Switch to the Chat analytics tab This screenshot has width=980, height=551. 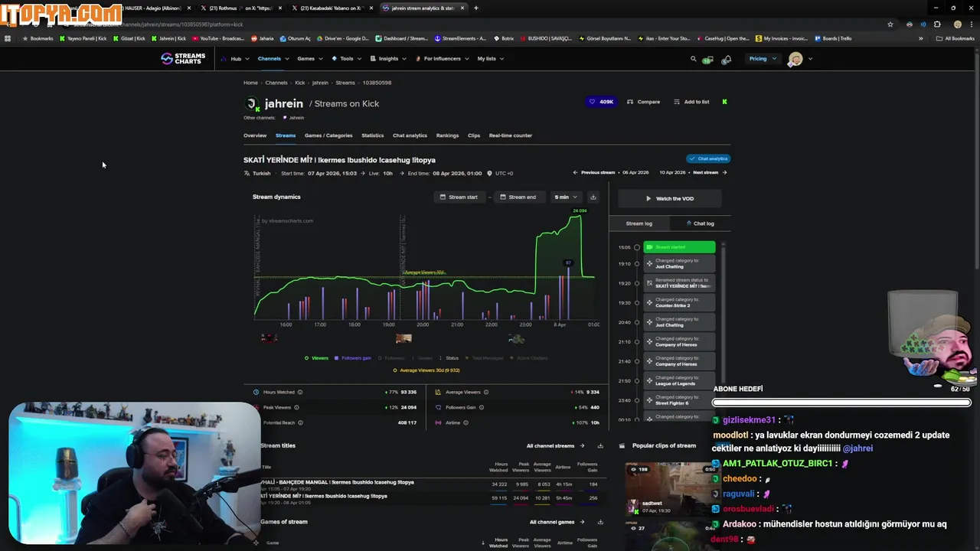pos(410,135)
